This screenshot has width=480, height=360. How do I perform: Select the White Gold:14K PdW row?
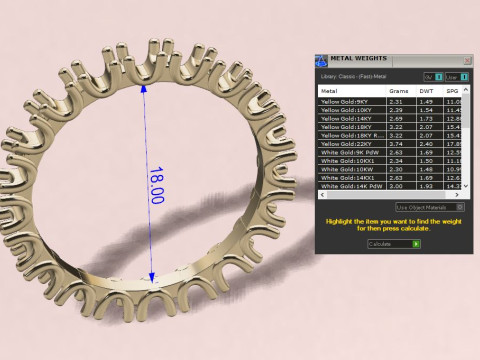click(x=390, y=186)
